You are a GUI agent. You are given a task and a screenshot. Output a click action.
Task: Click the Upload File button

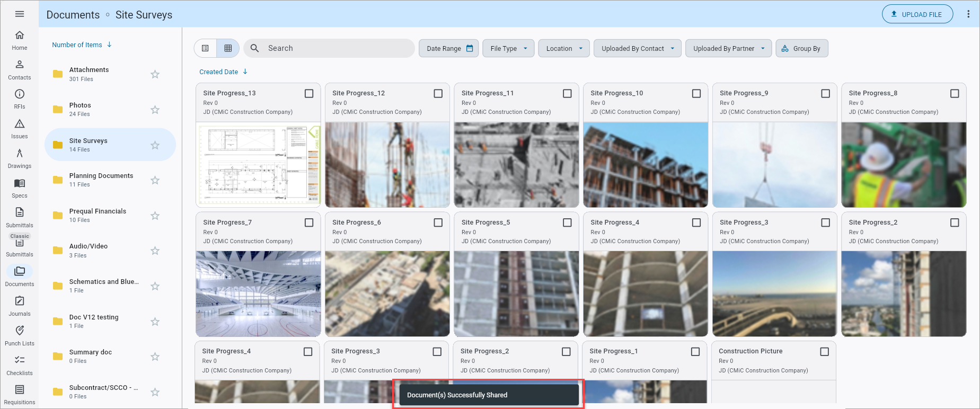917,14
